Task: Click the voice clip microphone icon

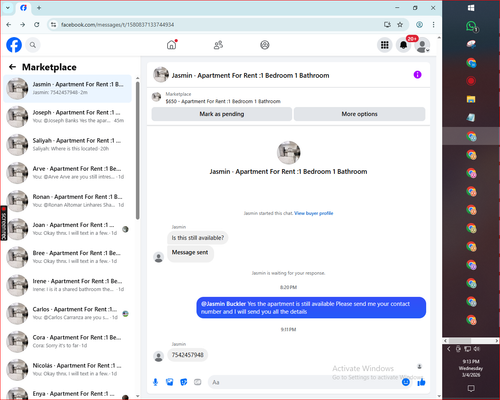Action: click(155, 382)
